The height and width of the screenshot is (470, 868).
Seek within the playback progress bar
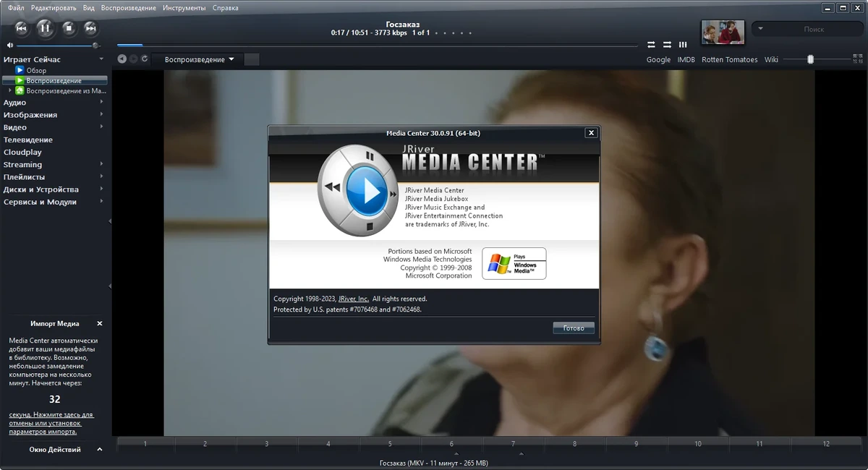pos(376,45)
